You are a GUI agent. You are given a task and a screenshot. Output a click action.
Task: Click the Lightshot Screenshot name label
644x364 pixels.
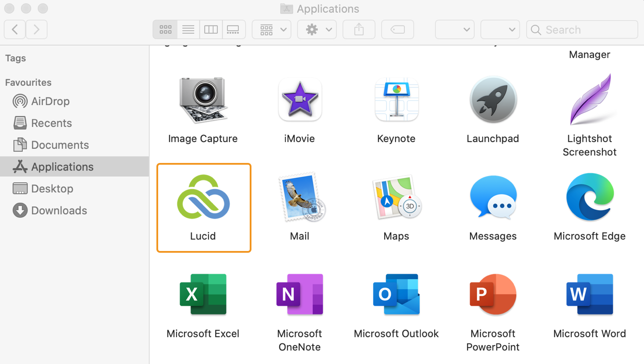click(x=590, y=145)
